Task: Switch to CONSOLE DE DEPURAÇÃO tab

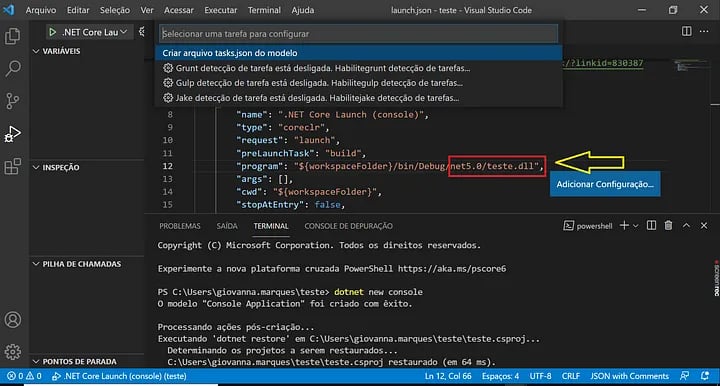Action: (348, 226)
